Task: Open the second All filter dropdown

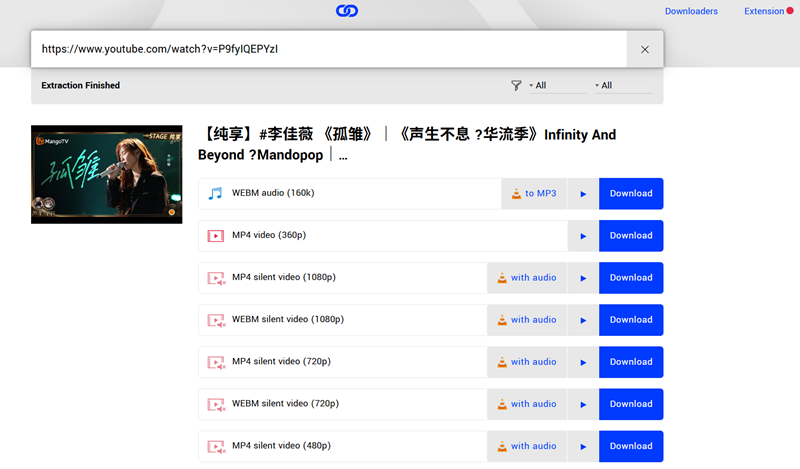Action: (623, 85)
